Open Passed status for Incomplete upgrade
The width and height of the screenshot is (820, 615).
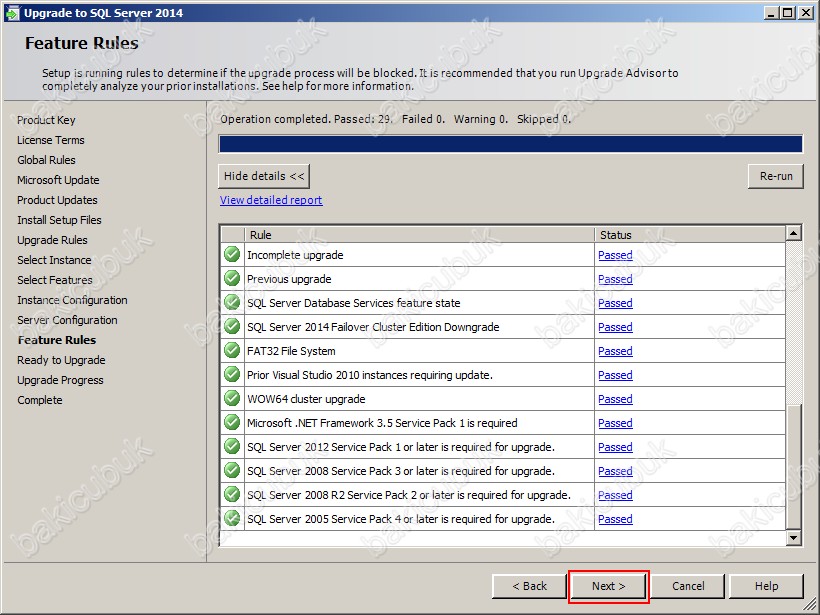pos(615,255)
